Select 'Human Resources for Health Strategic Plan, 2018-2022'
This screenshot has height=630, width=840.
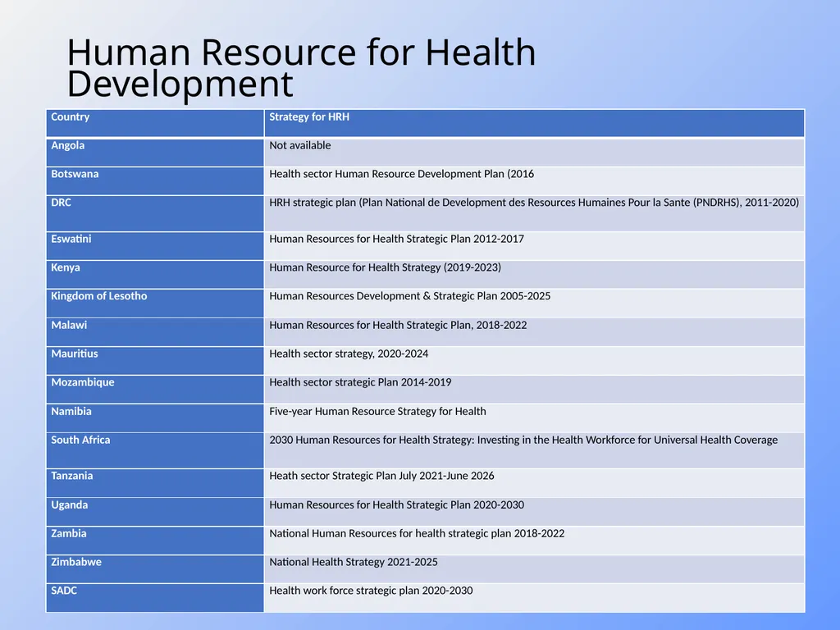coord(534,332)
